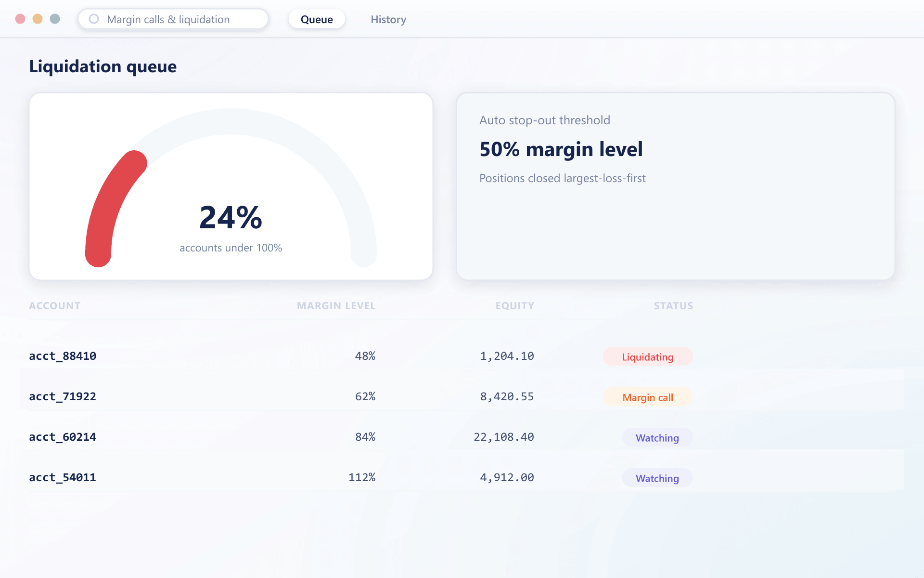This screenshot has height=578, width=924.
Task: Sort by the EQUITY column header
Action: (x=515, y=306)
